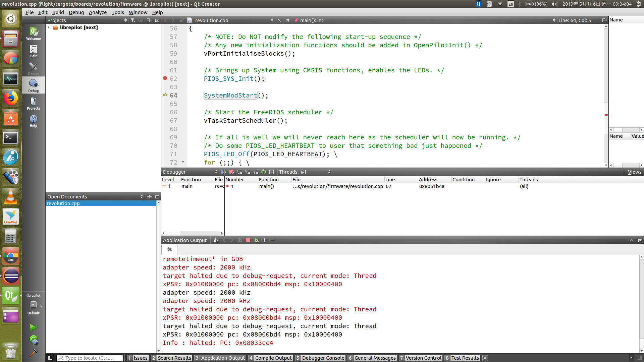644x362 pixels.
Task: Step into the SystemModStart function
Action: pos(248,172)
